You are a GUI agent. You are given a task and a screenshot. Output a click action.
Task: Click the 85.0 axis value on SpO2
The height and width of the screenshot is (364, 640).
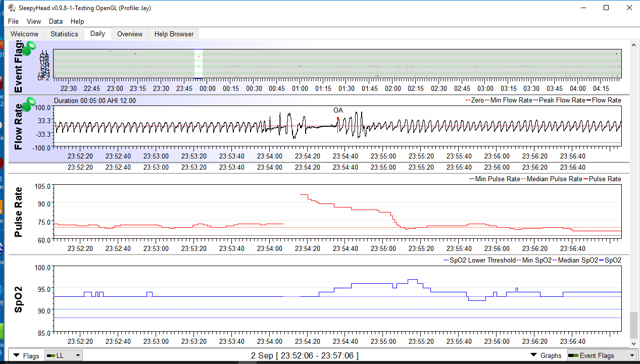tap(44, 333)
